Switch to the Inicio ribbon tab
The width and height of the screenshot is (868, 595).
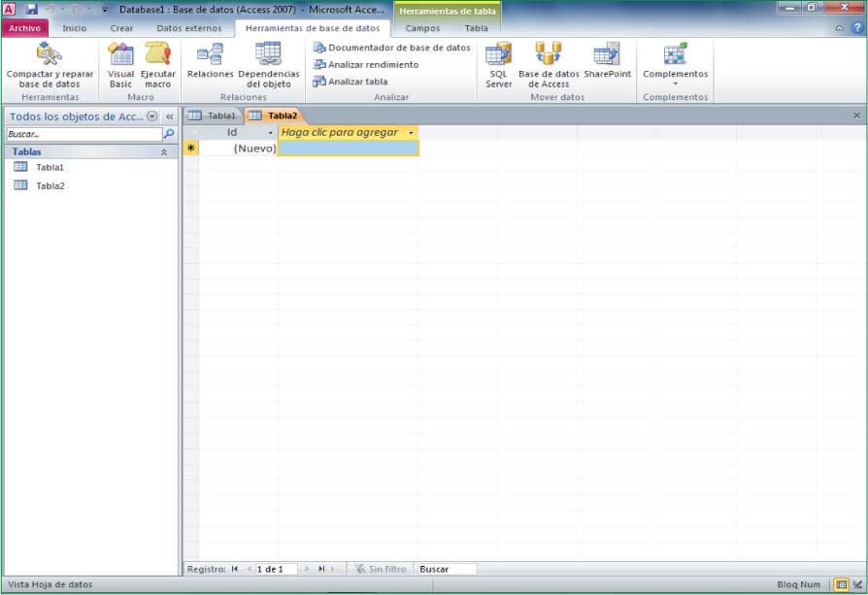74,28
